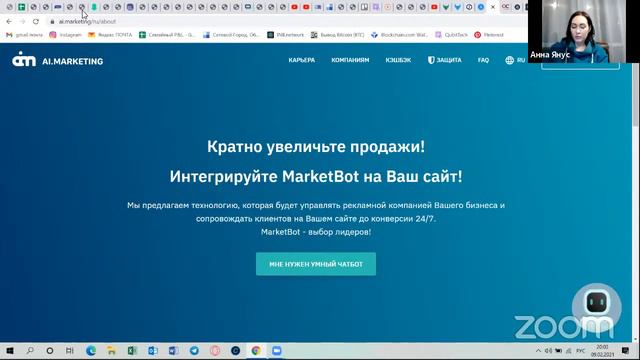Switch to Chrome on the taskbar
Viewport: 640px width, 360px height.
pyautogui.click(x=256, y=351)
